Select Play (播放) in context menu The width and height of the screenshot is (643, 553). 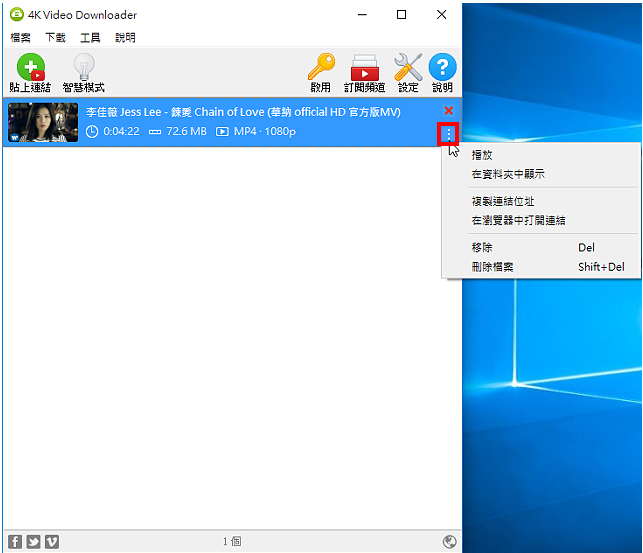pos(541,155)
